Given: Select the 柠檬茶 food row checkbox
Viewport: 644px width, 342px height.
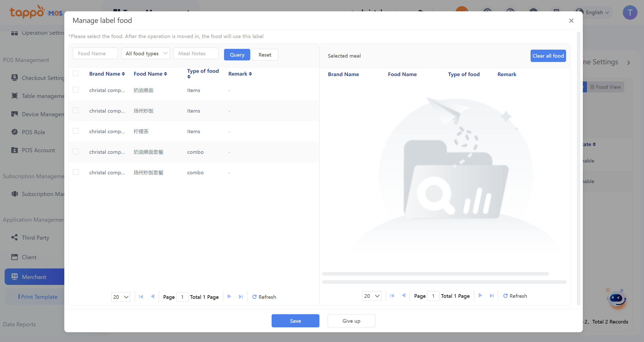Looking at the screenshot, I should [x=76, y=131].
